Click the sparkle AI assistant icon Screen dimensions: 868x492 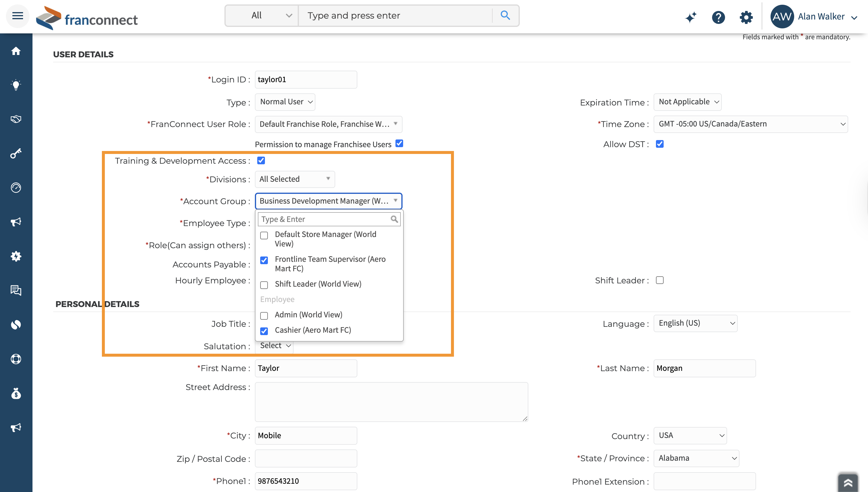click(691, 17)
